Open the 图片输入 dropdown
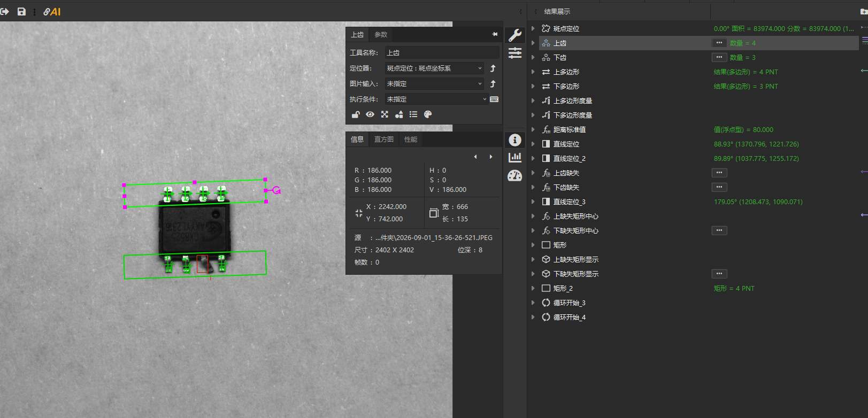868x418 pixels. [434, 84]
